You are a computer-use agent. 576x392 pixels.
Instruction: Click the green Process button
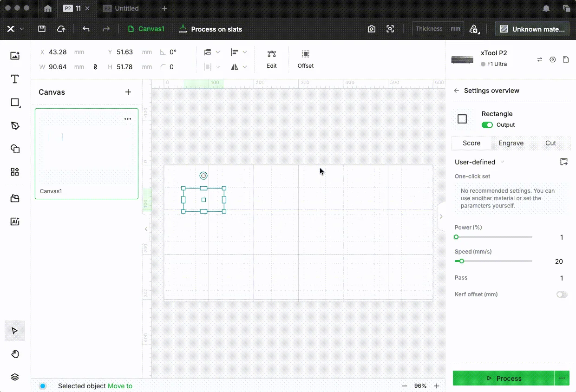coord(504,378)
